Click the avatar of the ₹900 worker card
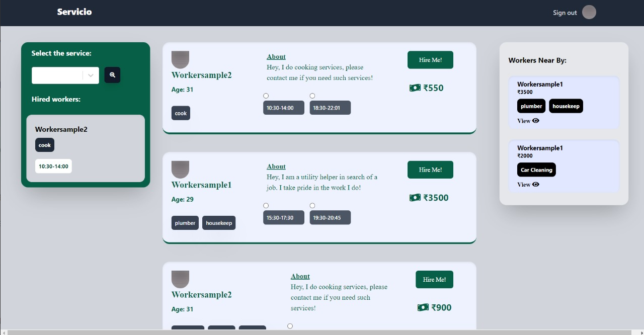Image resolution: width=644 pixels, height=335 pixels. coord(180,279)
